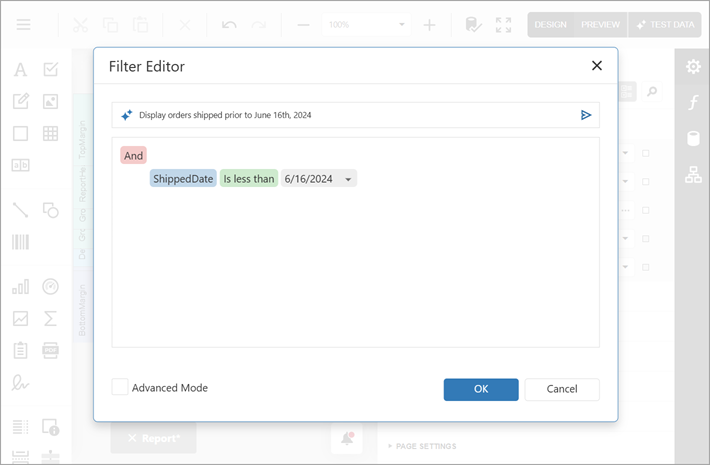Confirm filter with OK

pos(481,389)
